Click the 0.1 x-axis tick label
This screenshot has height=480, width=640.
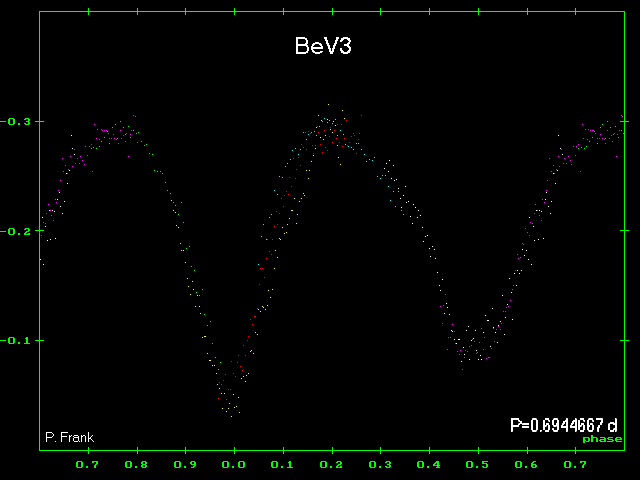click(x=283, y=465)
